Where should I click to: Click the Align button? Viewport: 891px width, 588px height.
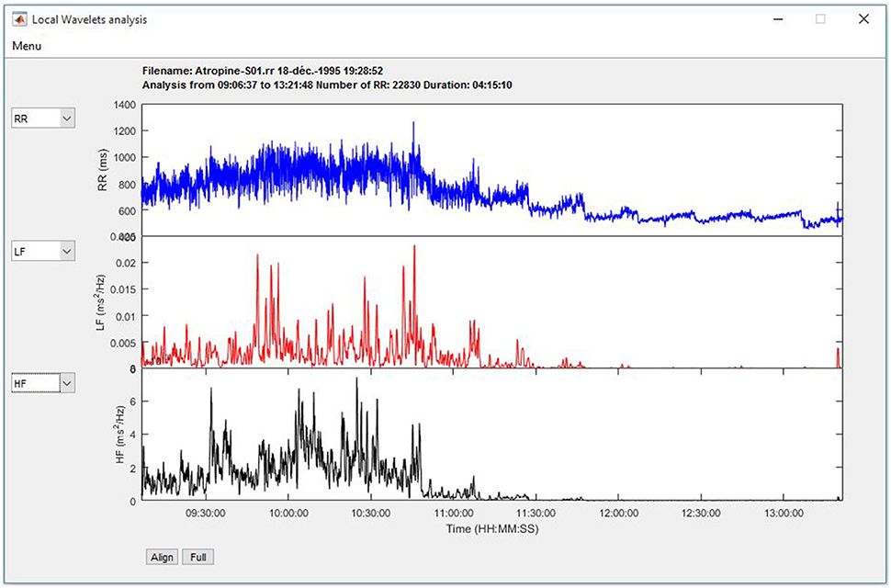pos(162,557)
